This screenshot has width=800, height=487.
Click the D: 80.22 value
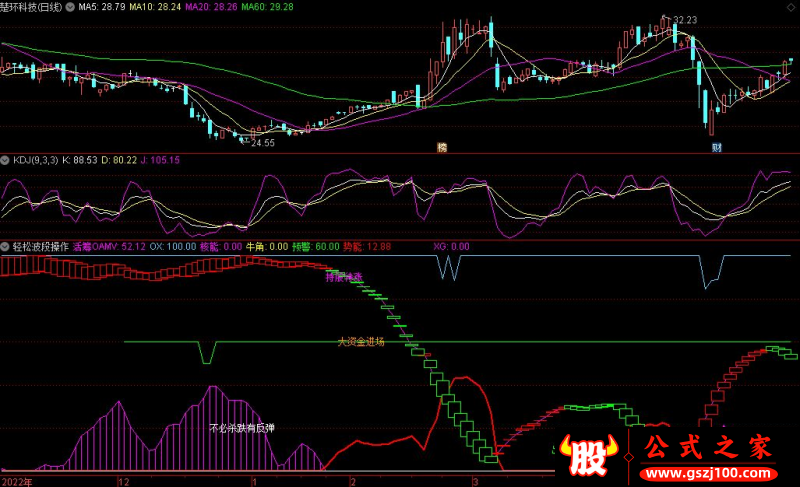tap(119, 160)
